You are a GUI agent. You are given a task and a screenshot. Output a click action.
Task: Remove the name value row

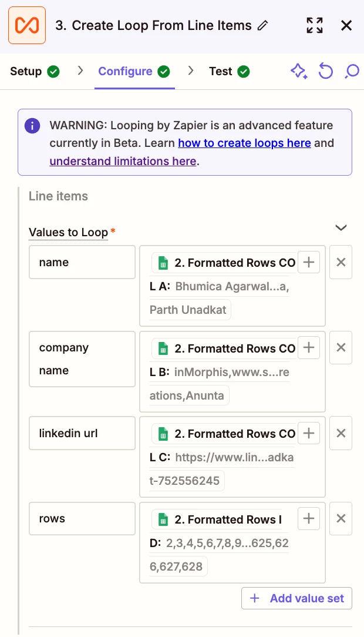(341, 262)
